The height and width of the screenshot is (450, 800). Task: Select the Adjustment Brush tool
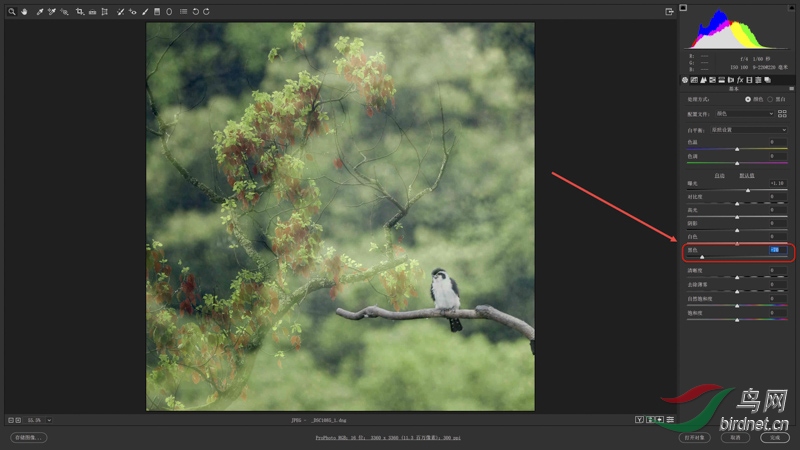145,12
